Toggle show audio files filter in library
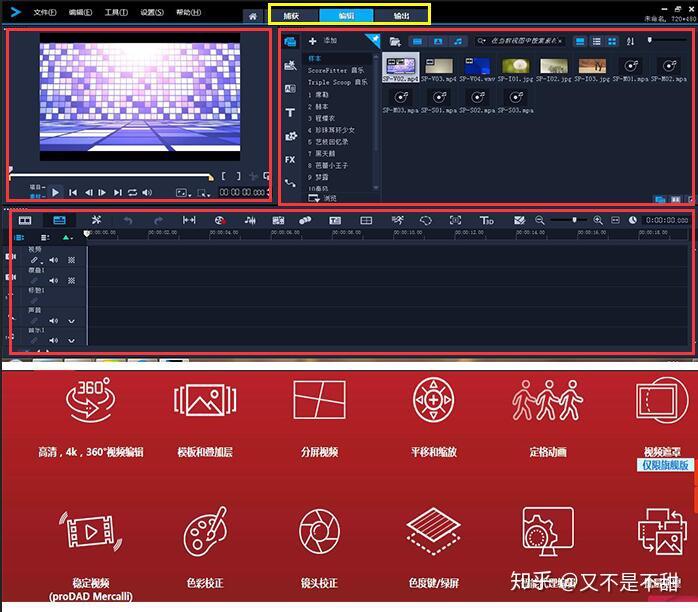Image resolution: width=698 pixels, height=612 pixels. coord(458,41)
